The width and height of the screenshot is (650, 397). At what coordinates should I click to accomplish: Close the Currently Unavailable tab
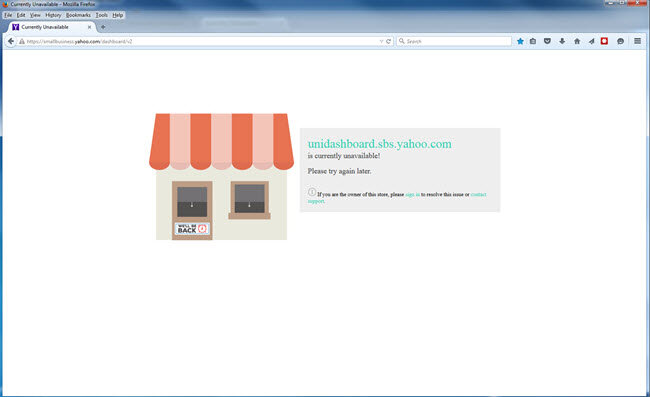click(x=89, y=27)
